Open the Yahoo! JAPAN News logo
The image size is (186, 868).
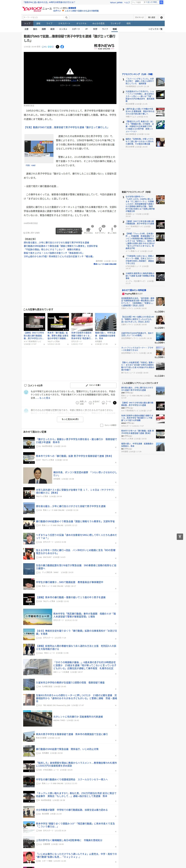pyautogui.click(x=37, y=9)
